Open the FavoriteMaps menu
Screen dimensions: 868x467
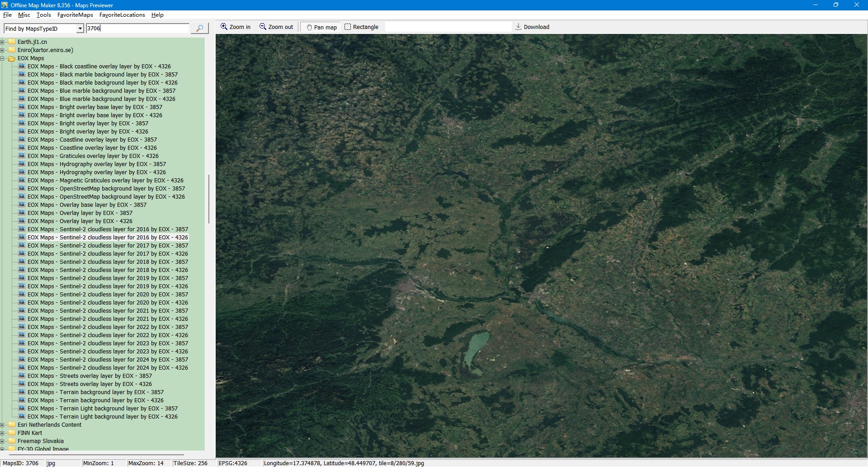coord(75,15)
